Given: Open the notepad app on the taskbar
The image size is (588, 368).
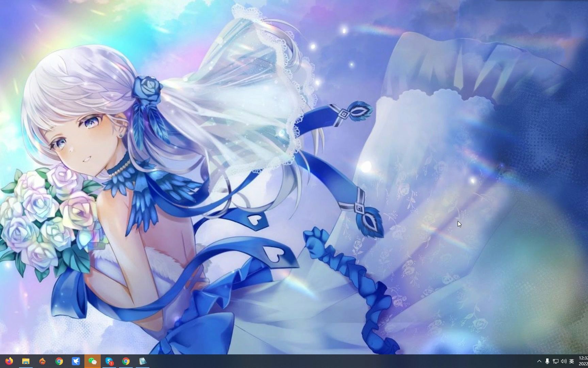Looking at the screenshot, I should tap(143, 361).
